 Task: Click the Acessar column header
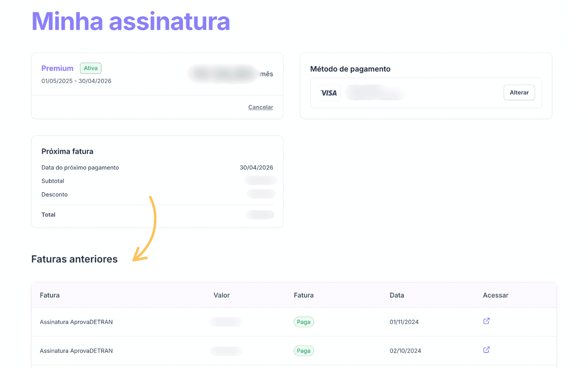pos(496,295)
